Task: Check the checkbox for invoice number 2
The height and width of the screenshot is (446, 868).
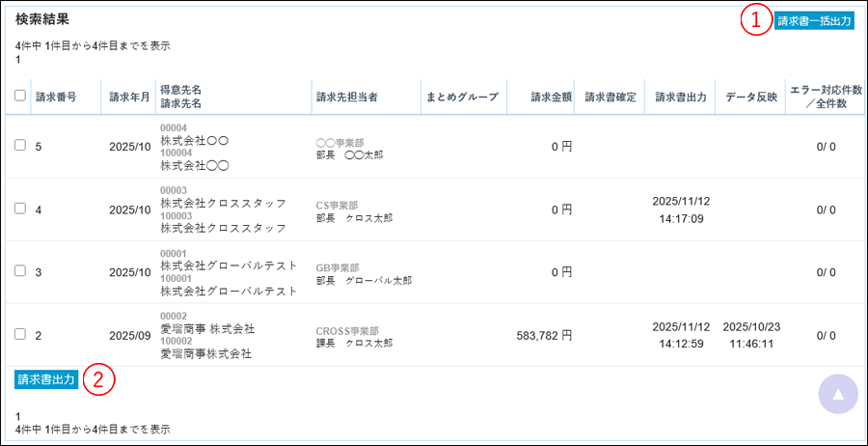Action: click(20, 333)
